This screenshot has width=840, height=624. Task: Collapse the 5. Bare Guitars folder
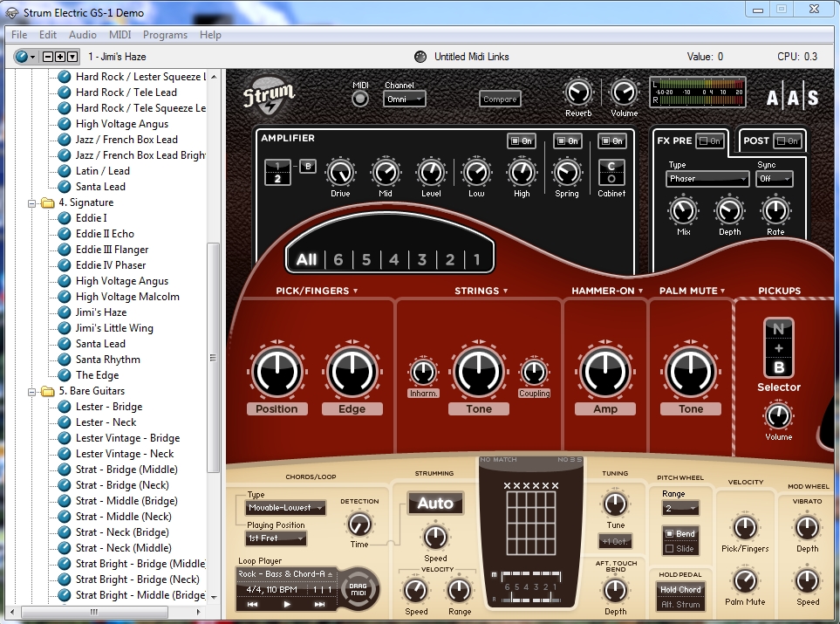[31, 391]
